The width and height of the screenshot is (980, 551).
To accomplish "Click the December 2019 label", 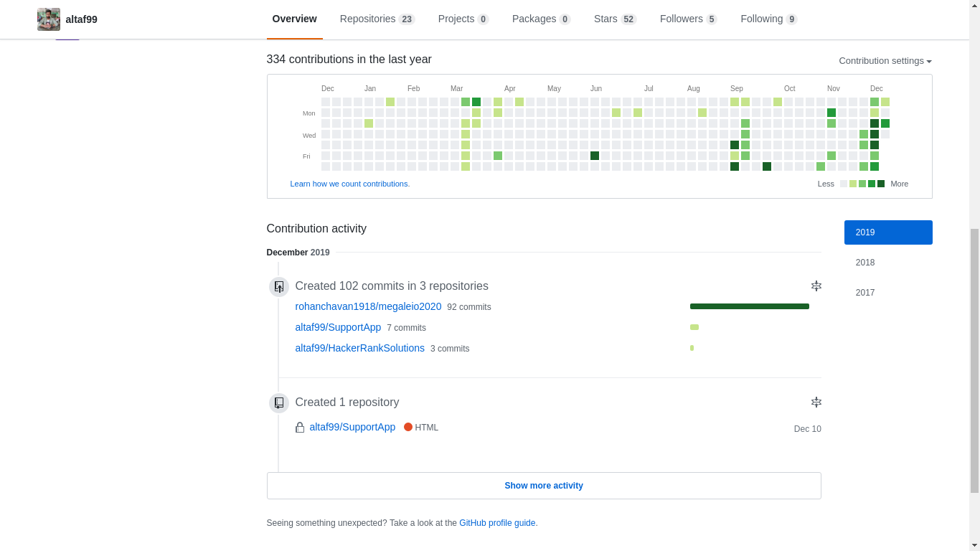I will point(298,253).
